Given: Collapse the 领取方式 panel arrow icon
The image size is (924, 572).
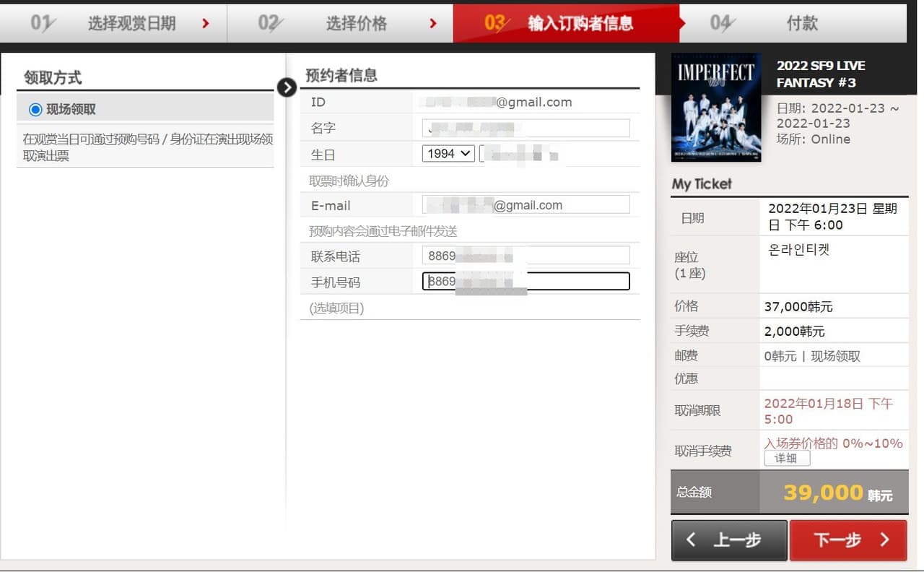Looking at the screenshot, I should point(287,87).
